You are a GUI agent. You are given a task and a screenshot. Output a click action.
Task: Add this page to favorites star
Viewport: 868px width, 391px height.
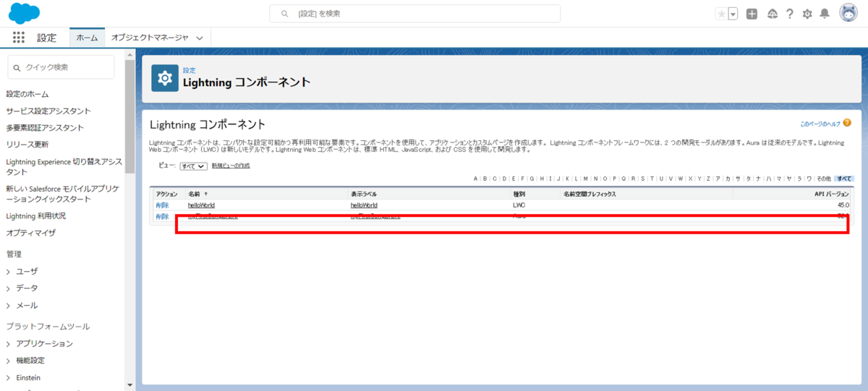click(x=721, y=14)
